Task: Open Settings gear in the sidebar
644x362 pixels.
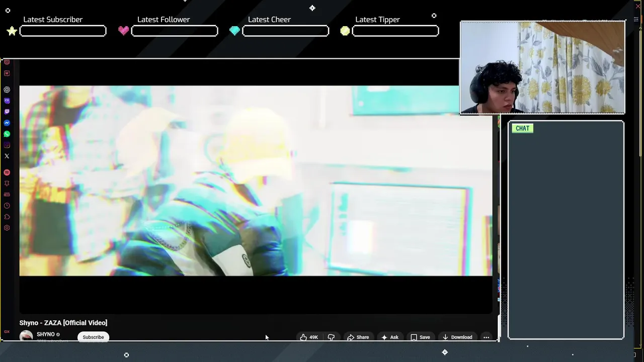Action: pyautogui.click(x=7, y=228)
